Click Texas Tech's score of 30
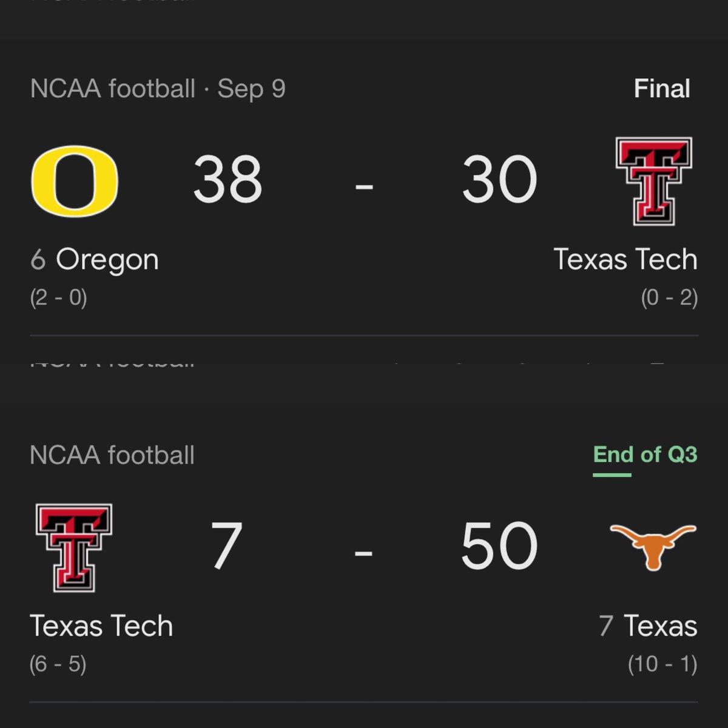This screenshot has height=728, width=728. coord(499,180)
